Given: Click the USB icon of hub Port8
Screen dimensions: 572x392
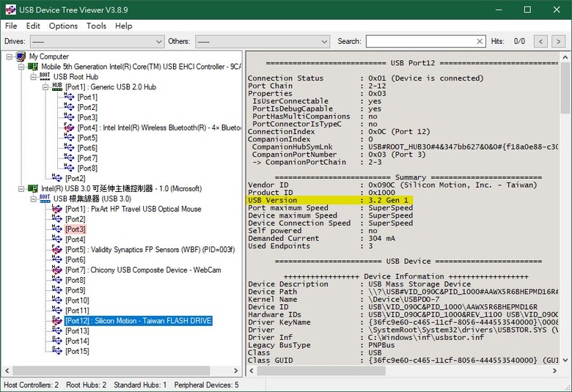Looking at the screenshot, I should tap(69, 168).
